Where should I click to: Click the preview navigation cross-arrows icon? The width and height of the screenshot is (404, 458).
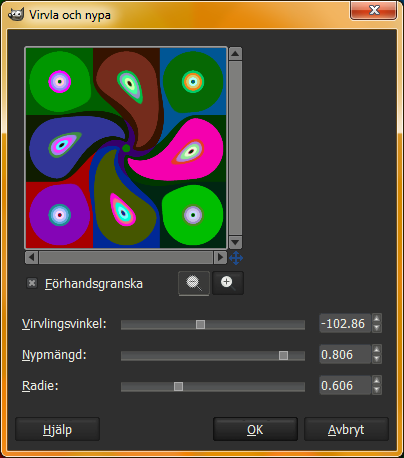(x=236, y=258)
